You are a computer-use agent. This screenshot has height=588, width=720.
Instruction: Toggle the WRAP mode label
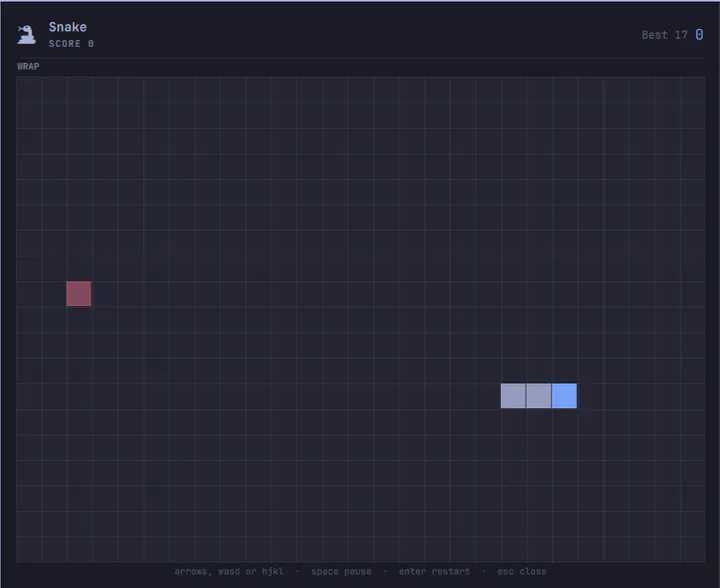(28, 67)
